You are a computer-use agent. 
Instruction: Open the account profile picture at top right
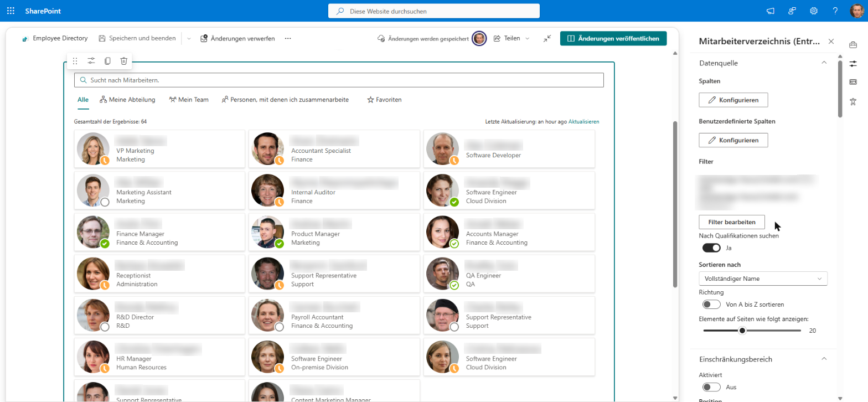857,11
